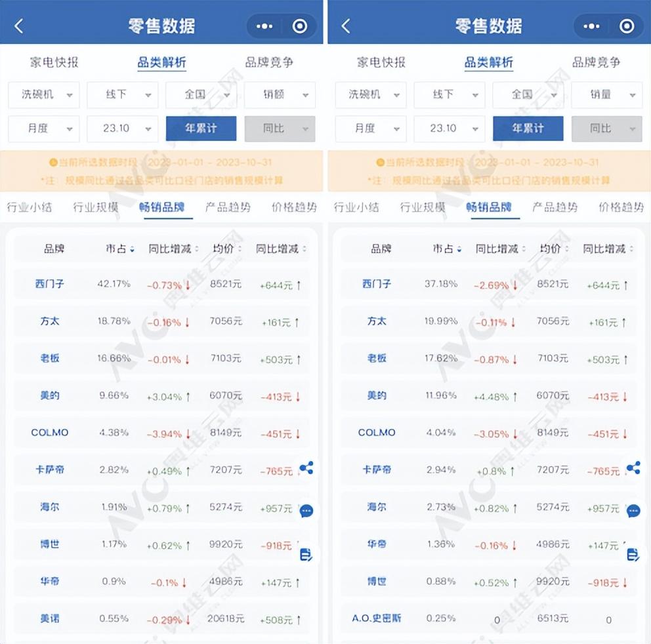Image resolution: width=651 pixels, height=644 pixels.
Task: Switch to 品牌竞争 tab in left panel
Action: pos(269,62)
